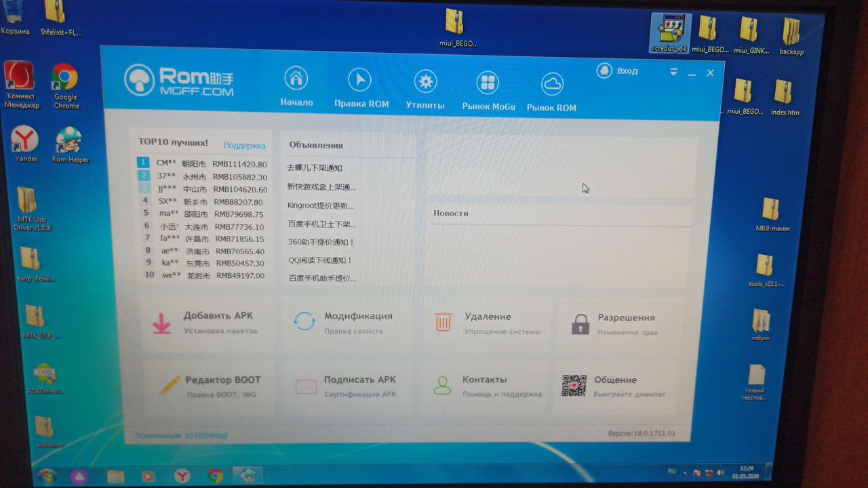Open the Удаление tile
This screenshot has height=488, width=868.
pyautogui.click(x=486, y=323)
